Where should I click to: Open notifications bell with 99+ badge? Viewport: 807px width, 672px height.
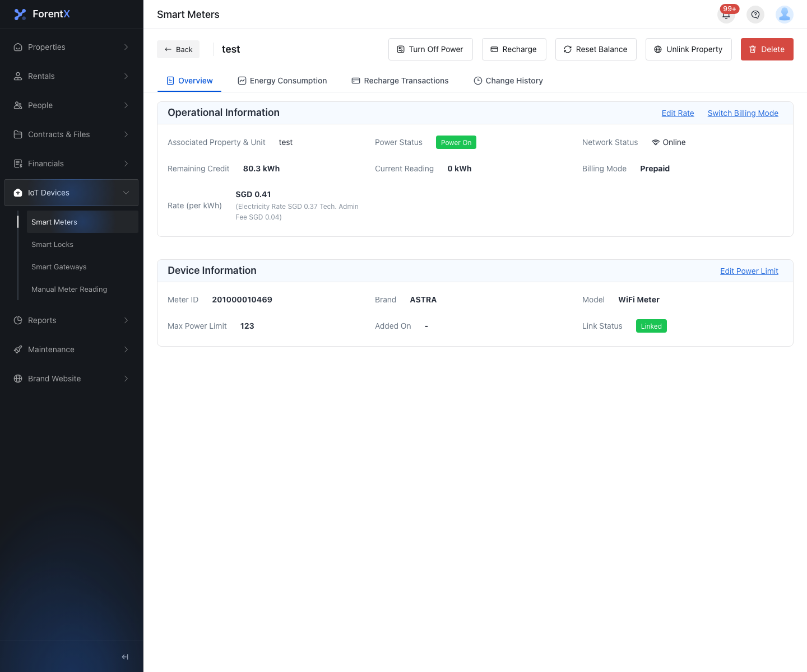click(x=726, y=15)
